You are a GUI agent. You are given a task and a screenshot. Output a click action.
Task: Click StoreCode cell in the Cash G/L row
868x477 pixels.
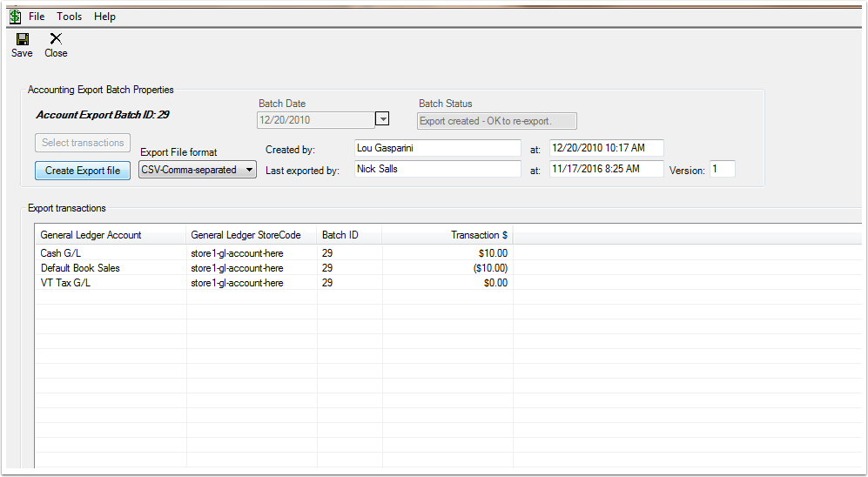pyautogui.click(x=237, y=253)
